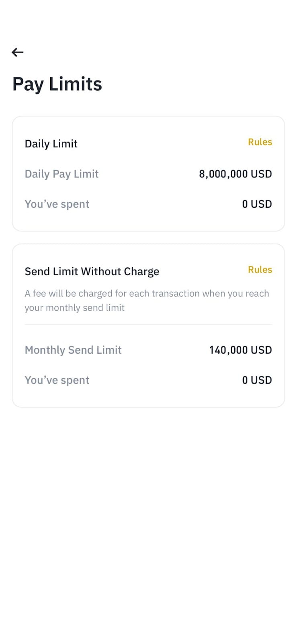Screen dimensions: 297x644
Task: Tap the divider line in Send Limit card
Action: [x=148, y=324]
